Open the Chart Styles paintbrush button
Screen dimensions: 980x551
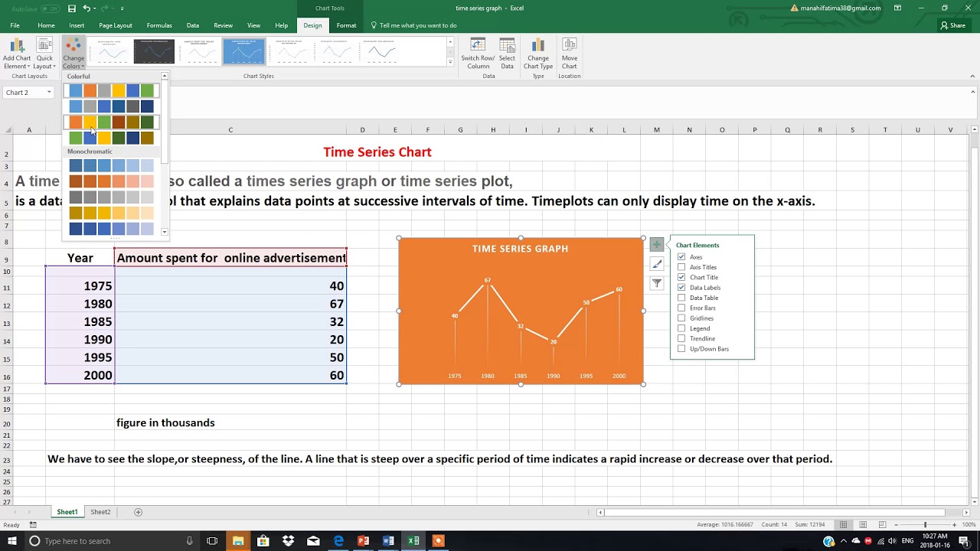pos(657,264)
